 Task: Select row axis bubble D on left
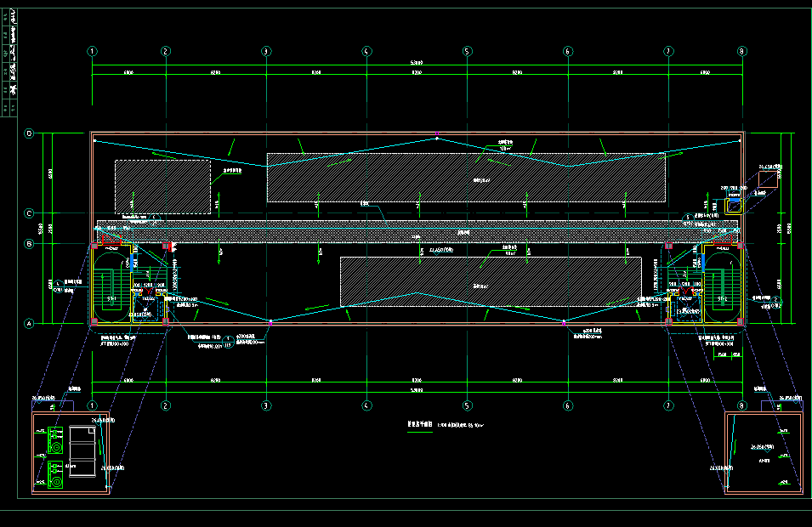pos(29,134)
